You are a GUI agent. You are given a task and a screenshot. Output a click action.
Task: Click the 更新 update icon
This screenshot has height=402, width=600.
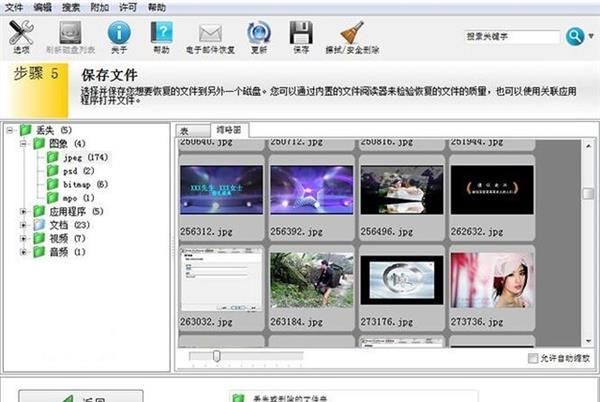[259, 33]
